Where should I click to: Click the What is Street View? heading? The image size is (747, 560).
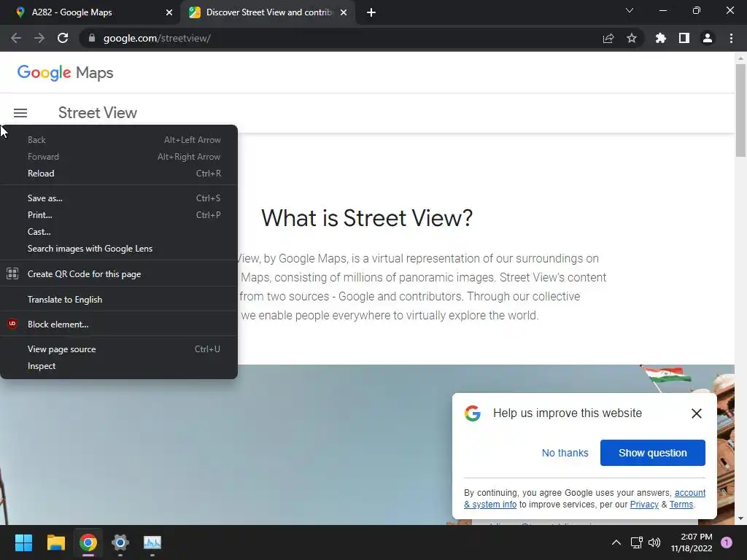click(x=367, y=218)
